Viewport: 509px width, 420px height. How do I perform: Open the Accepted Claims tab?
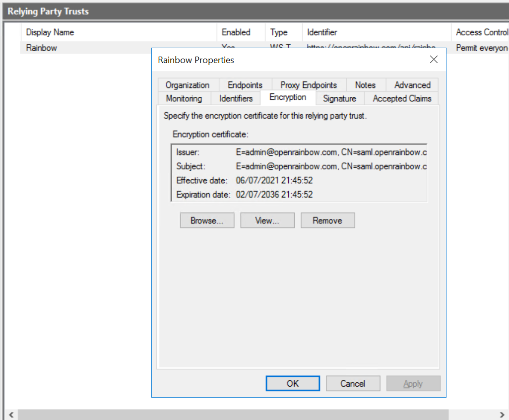click(x=402, y=98)
